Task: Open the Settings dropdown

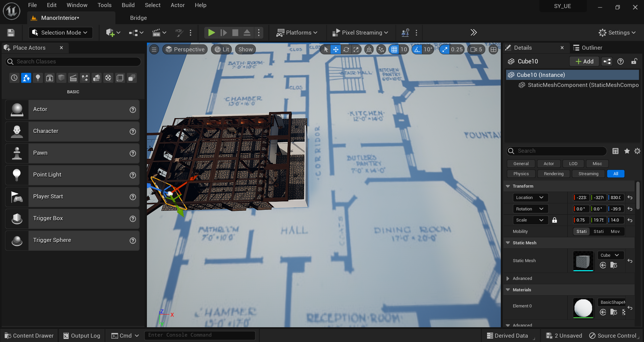Action: click(617, 33)
